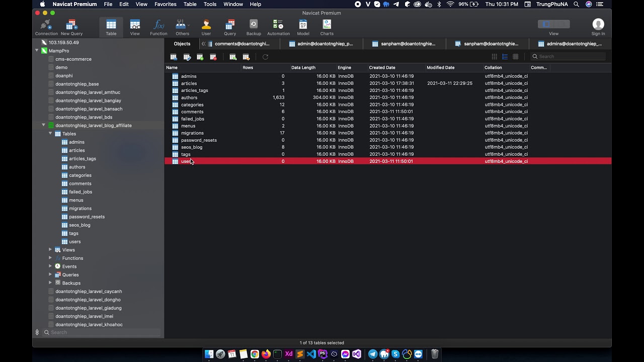Open the Model toolbar icon
The height and width of the screenshot is (362, 644).
(303, 27)
